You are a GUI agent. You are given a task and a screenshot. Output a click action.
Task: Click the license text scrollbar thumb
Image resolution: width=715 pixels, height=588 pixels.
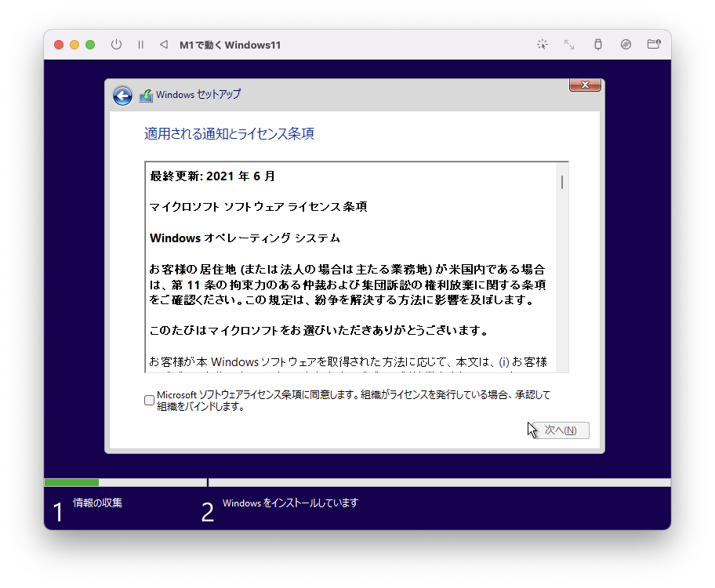pyautogui.click(x=562, y=182)
